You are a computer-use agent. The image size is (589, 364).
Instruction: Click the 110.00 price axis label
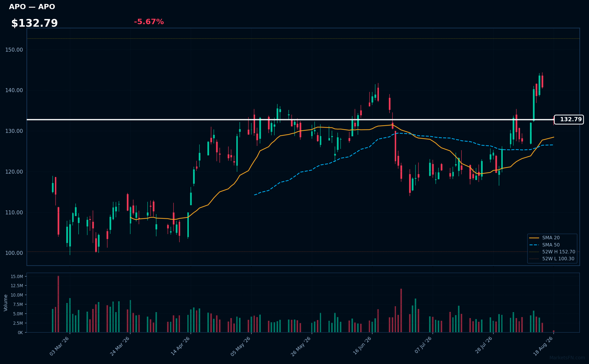pyautogui.click(x=14, y=212)
